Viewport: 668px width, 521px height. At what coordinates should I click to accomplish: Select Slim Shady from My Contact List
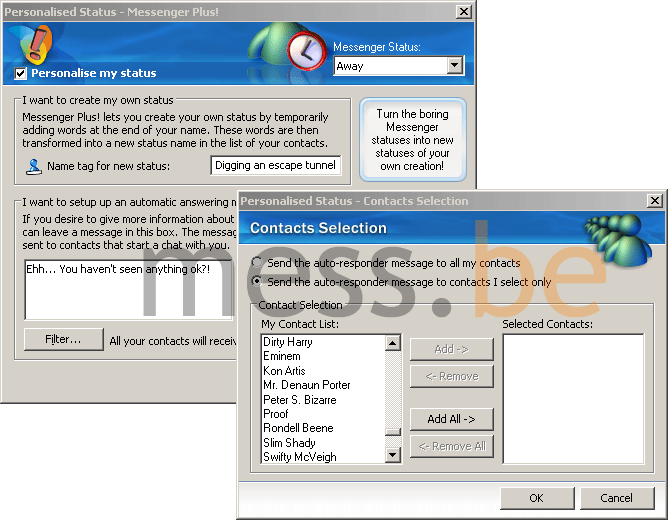click(x=289, y=443)
